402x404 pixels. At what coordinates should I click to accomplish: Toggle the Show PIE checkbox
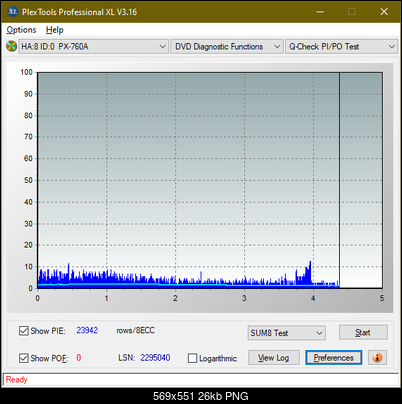pos(24,331)
